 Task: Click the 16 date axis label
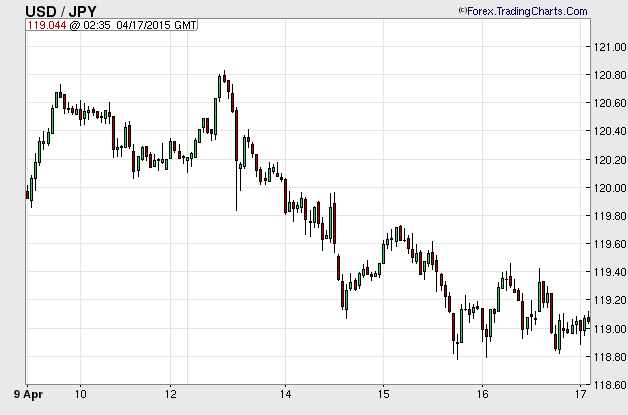483,394
